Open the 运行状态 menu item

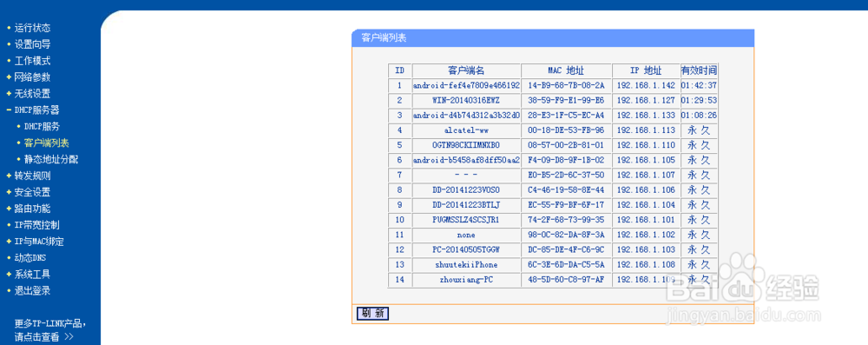[x=32, y=28]
